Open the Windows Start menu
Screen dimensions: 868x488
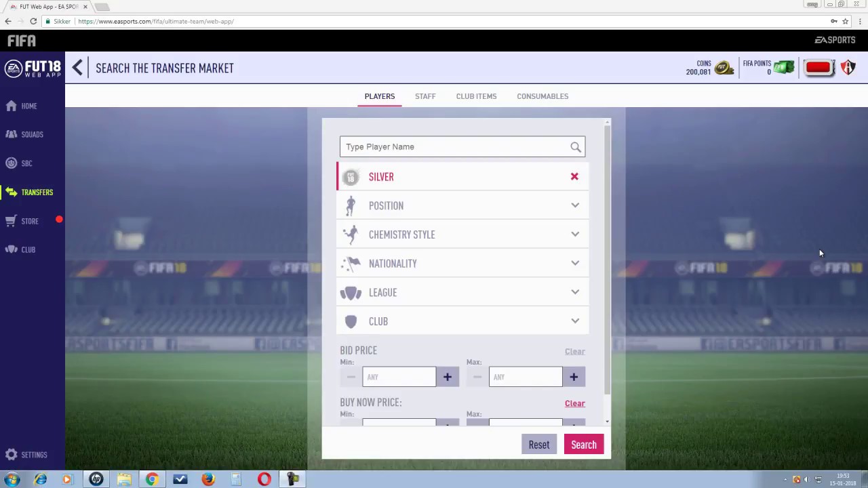[x=12, y=479]
